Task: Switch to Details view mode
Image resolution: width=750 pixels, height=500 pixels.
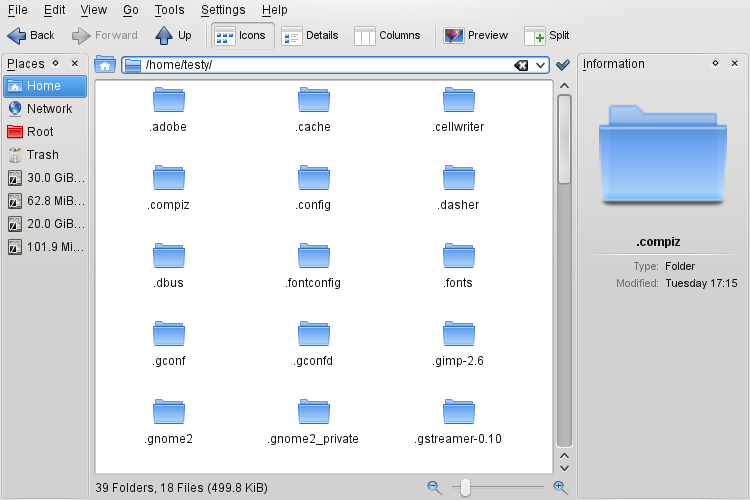Action: (310, 36)
